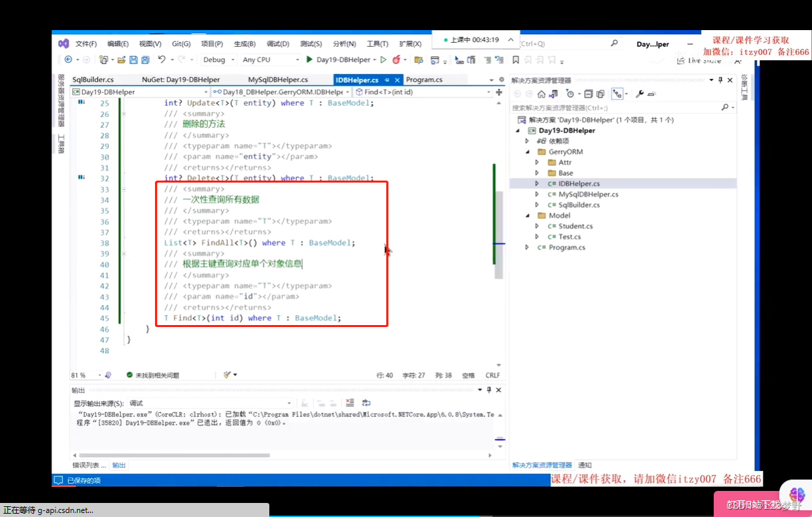Open Properties via the wrench icon in Solution Explorer
Image resolution: width=812 pixels, height=517 pixels.
coord(639,94)
